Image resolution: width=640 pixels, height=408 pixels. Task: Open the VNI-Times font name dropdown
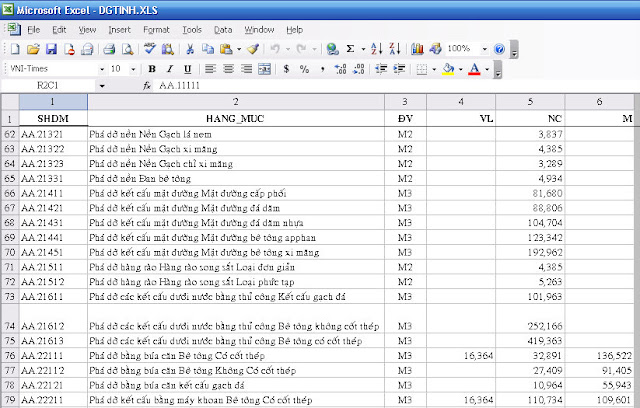(x=102, y=69)
